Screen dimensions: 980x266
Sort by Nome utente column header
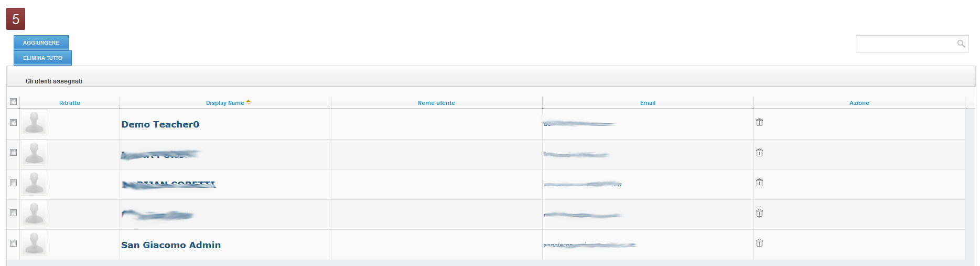436,103
